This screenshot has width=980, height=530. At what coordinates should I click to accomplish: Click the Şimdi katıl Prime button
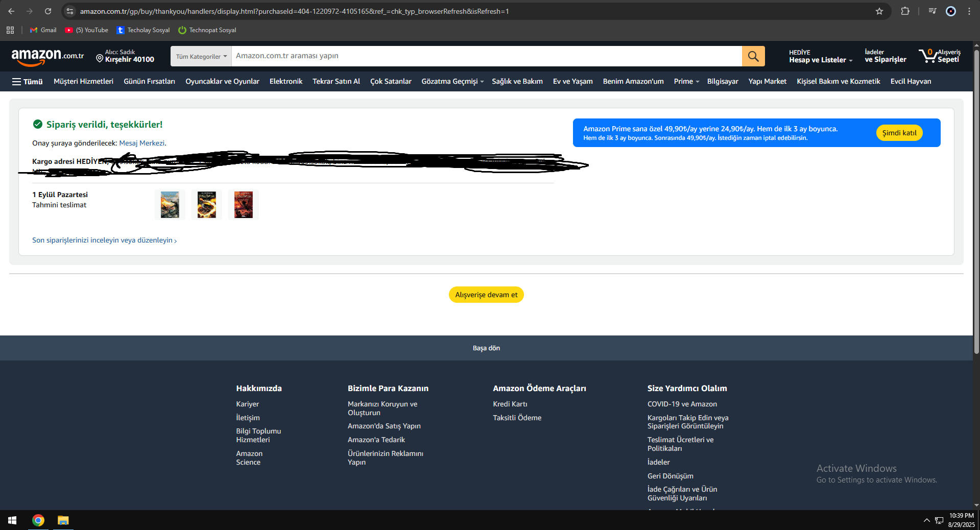(899, 133)
